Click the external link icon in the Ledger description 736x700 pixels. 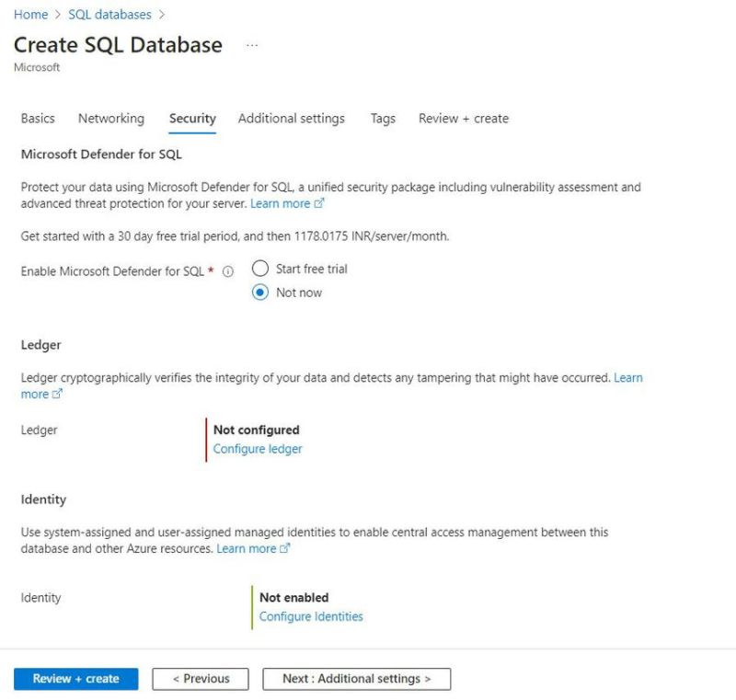click(55, 394)
